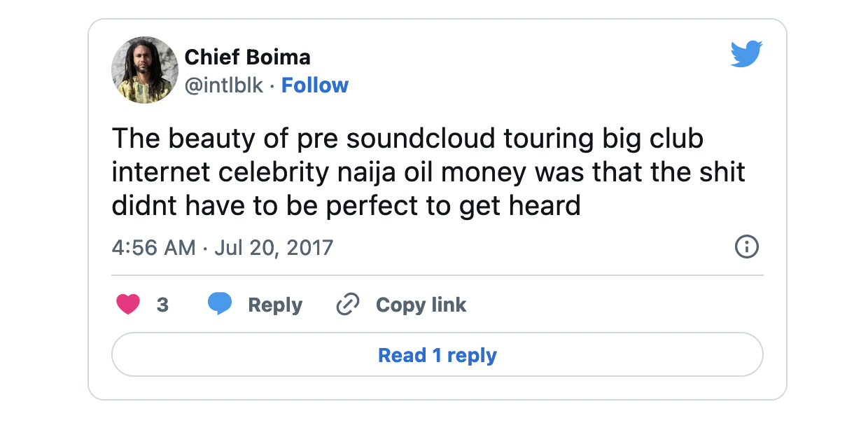Open the Twitter info circle icon
Viewport: 868px width, 423px height.
(x=746, y=247)
